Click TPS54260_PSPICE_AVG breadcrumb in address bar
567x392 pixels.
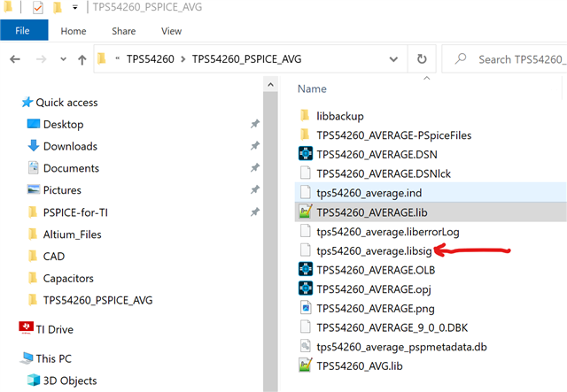pos(246,59)
